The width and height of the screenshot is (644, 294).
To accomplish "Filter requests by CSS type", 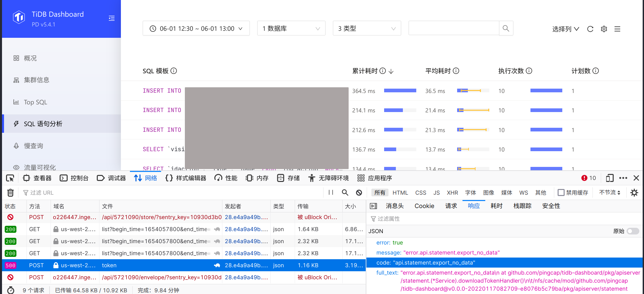I will point(421,193).
